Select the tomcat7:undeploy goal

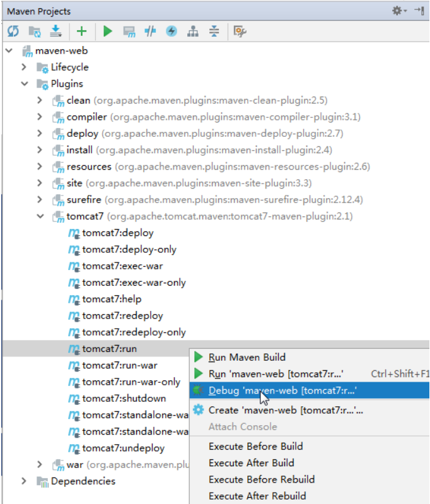click(124, 448)
